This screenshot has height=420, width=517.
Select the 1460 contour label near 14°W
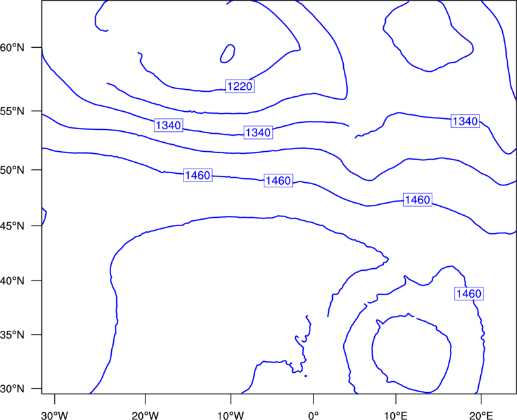tap(198, 175)
